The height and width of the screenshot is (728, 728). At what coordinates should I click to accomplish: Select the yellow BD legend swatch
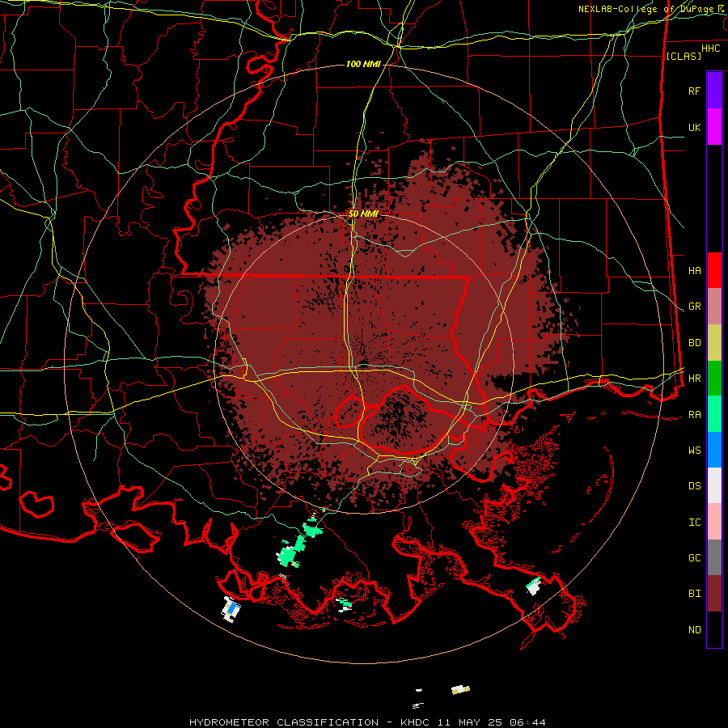pos(714,343)
